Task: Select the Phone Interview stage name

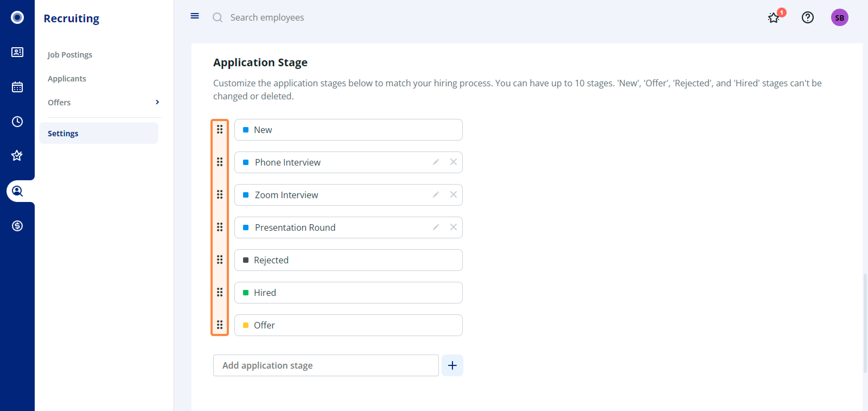Action: 288,163
